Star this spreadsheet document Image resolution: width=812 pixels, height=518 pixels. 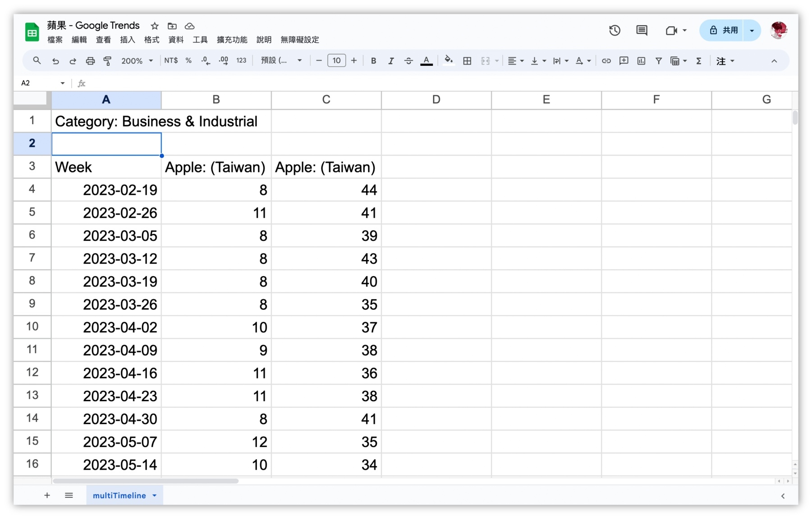(155, 26)
